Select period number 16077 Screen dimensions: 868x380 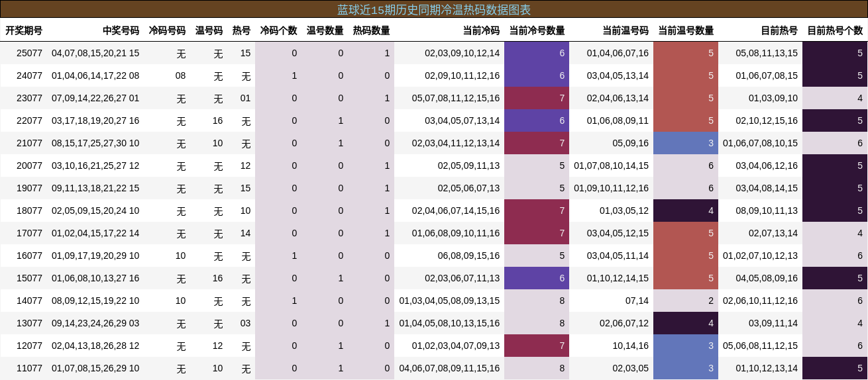pos(29,256)
